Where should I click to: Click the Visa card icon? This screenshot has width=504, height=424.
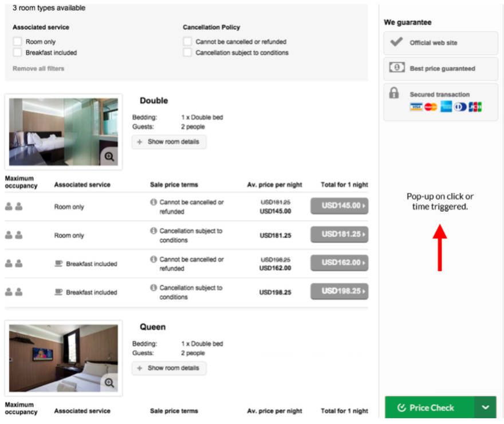(416, 107)
